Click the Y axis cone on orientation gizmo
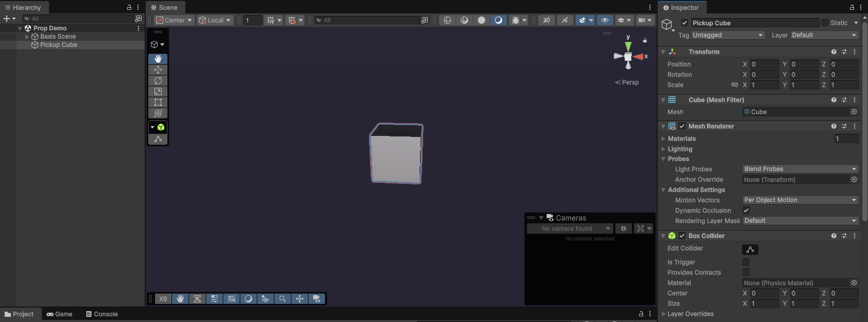 pos(628,45)
